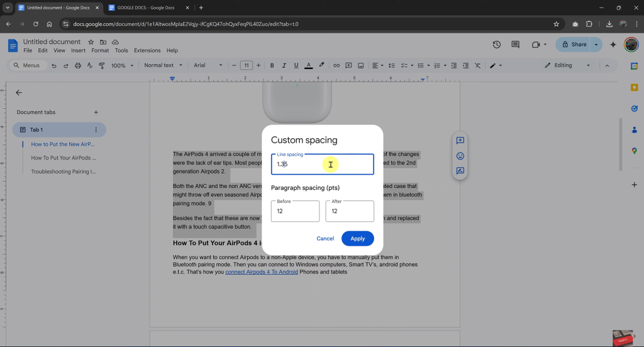Click the Share button
Viewport: 644px width, 347px height.
point(574,45)
